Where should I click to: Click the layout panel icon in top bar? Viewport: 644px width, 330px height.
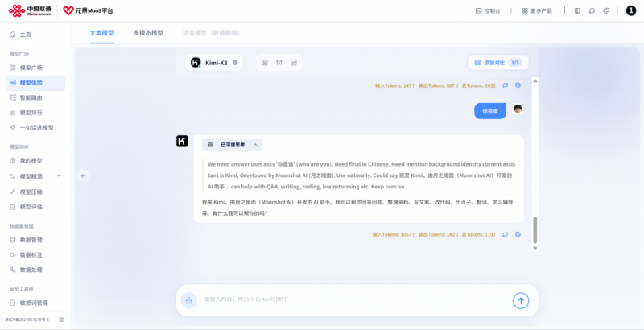tap(577, 11)
